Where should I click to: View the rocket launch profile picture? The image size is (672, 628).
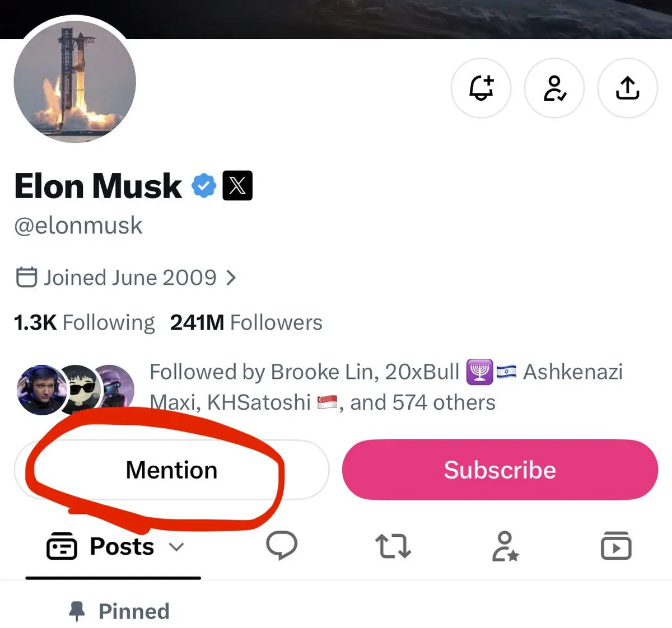tap(75, 82)
